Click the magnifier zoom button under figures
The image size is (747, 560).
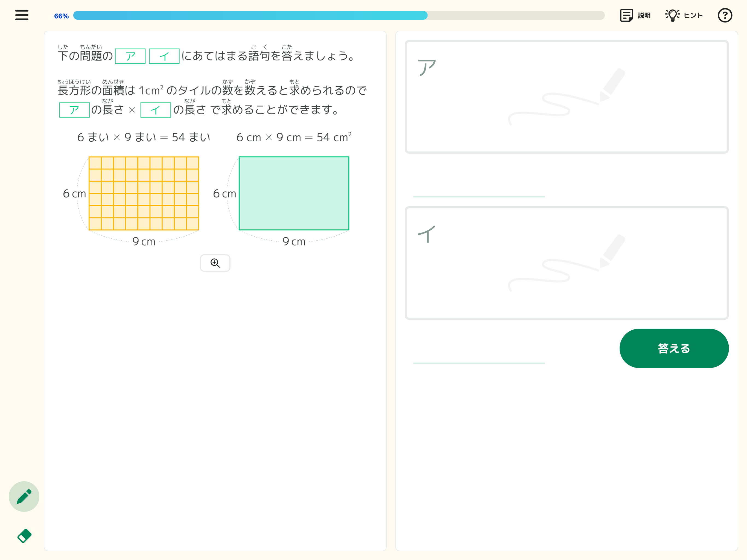click(215, 263)
